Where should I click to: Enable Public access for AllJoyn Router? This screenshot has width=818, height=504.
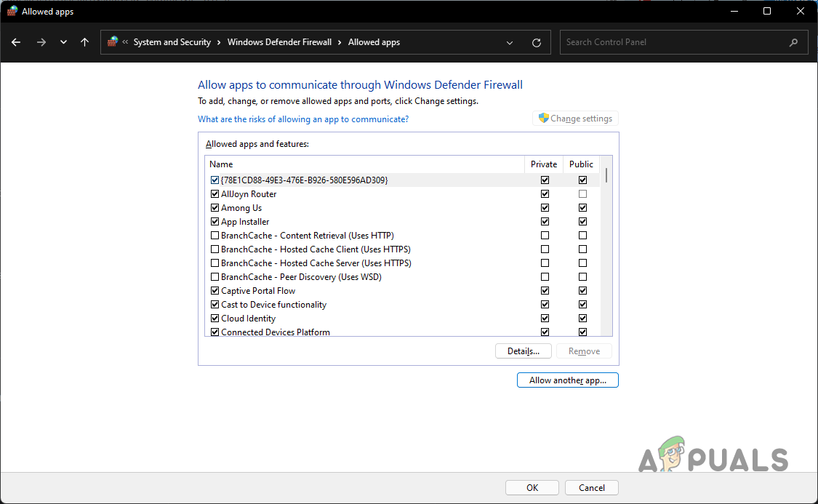(582, 194)
